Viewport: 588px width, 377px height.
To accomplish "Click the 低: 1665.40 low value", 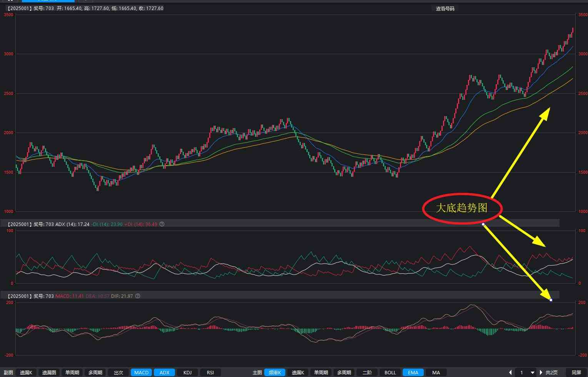I will tap(124, 8).
